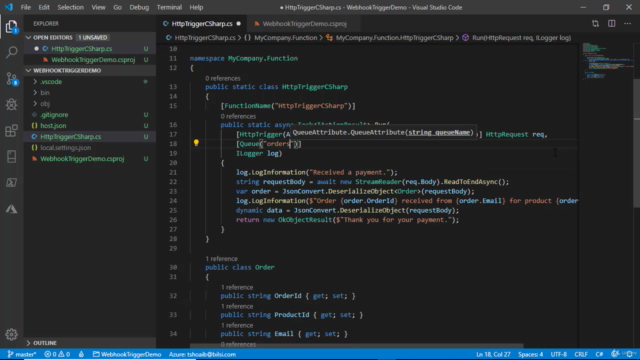Open the Azure view triangle icon
The height and width of the screenshot is (360, 640).
[11, 209]
